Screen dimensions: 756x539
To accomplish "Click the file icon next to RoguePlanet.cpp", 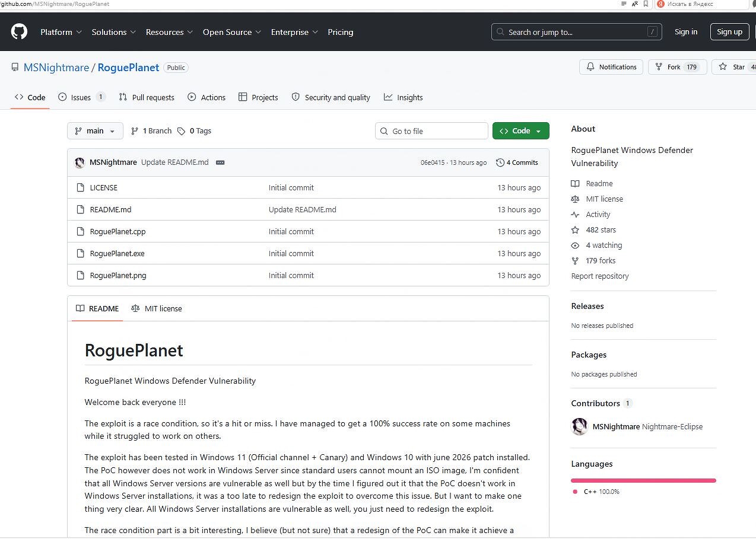I will 81,231.
